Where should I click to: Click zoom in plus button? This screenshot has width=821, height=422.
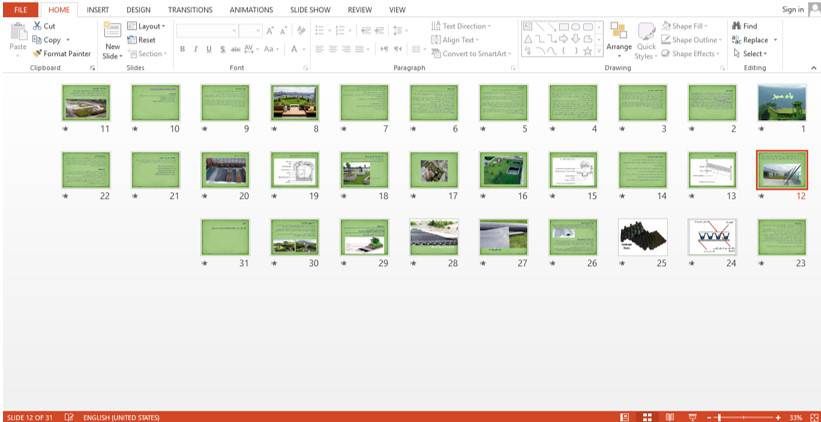pos(779,417)
